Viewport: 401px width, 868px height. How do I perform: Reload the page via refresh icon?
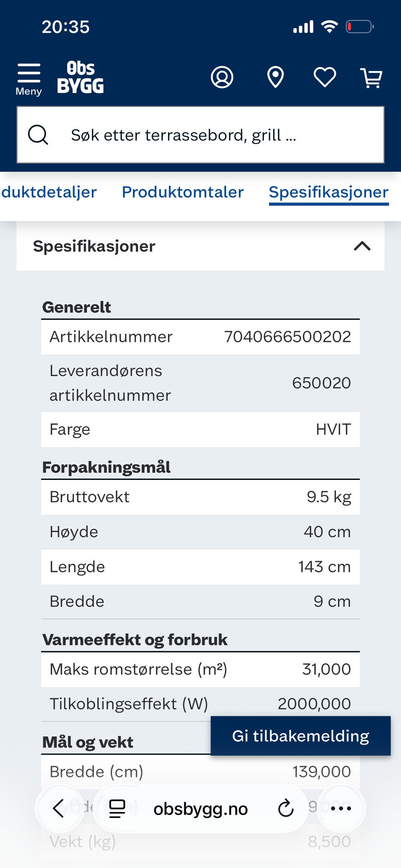(x=286, y=808)
